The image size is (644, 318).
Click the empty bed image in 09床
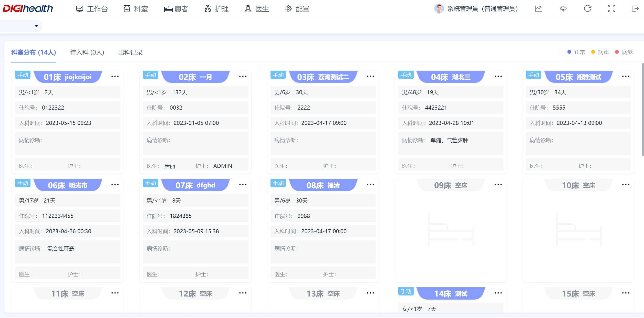coord(451,229)
